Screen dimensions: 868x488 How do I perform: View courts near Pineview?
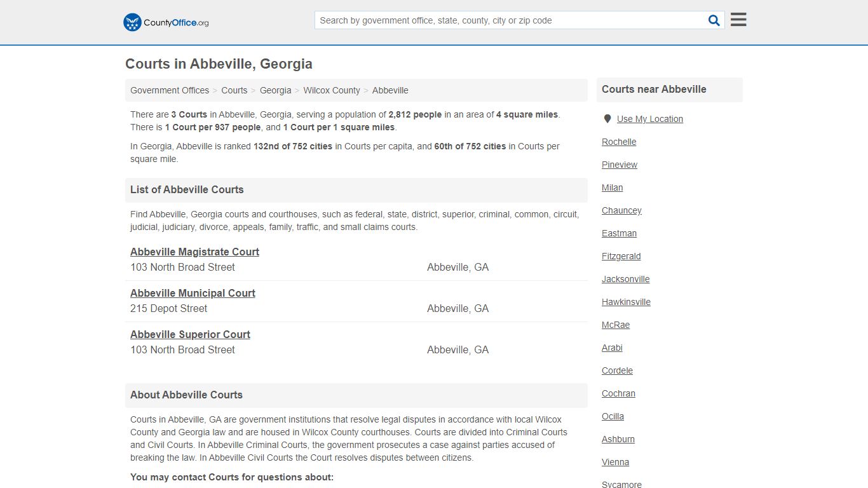(620, 165)
